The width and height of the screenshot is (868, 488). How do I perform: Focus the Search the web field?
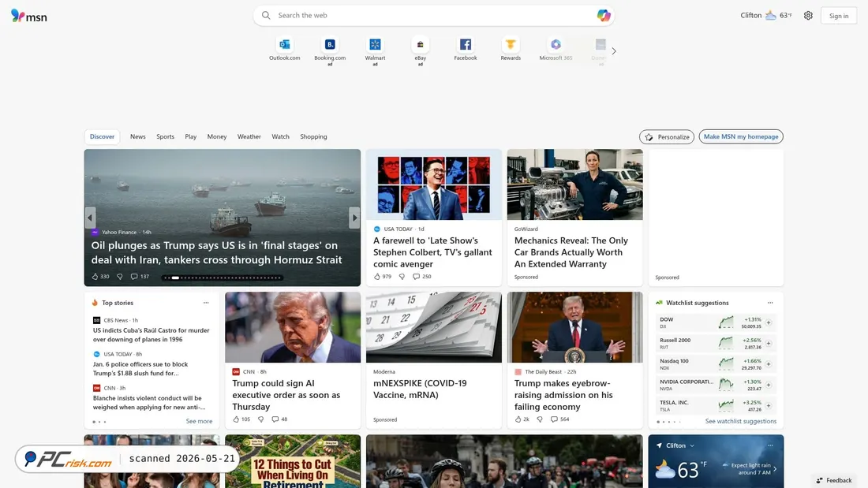pos(433,16)
